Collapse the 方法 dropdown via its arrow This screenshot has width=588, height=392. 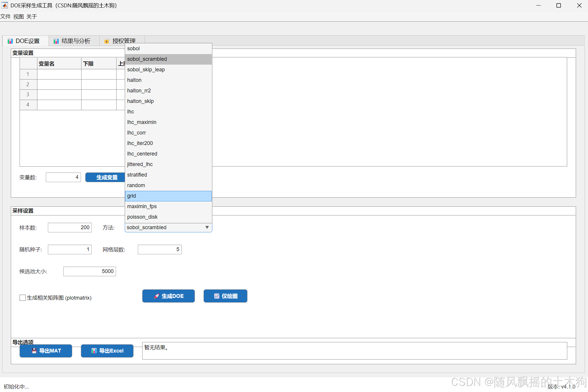pyautogui.click(x=207, y=227)
